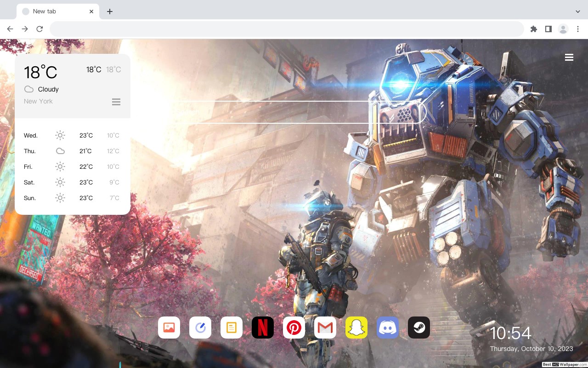This screenshot has width=588, height=368.
Task: Open the hamburger menu on the wallpaper page
Action: (x=569, y=57)
